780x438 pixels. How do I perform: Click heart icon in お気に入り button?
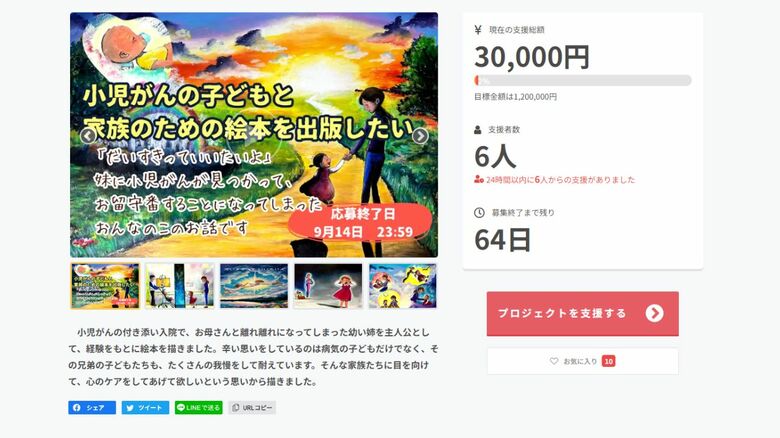554,361
